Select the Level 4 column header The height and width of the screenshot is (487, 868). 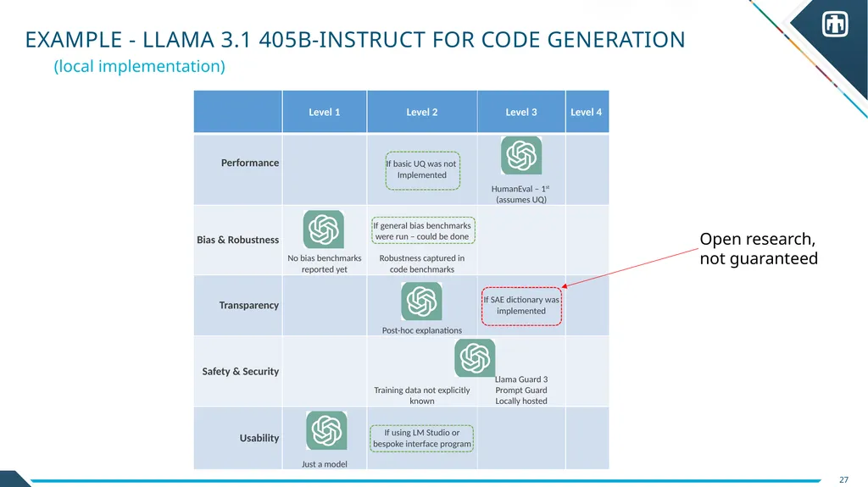[x=587, y=112]
